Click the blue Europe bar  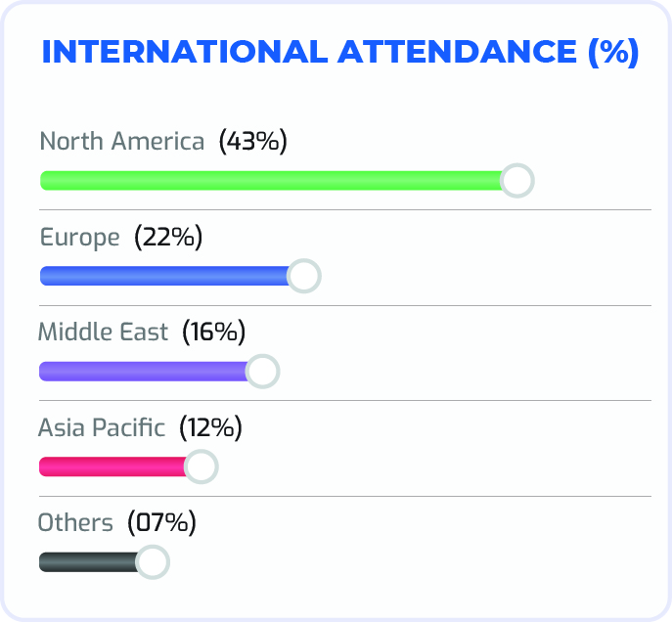(x=164, y=276)
